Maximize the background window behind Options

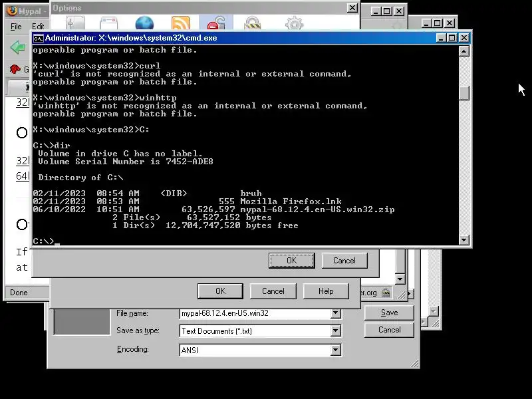(387, 11)
